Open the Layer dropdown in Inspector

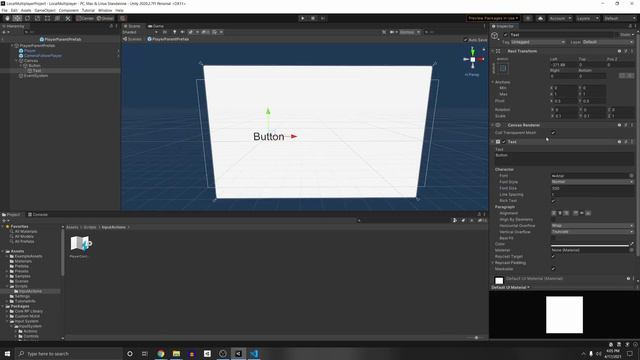607,42
